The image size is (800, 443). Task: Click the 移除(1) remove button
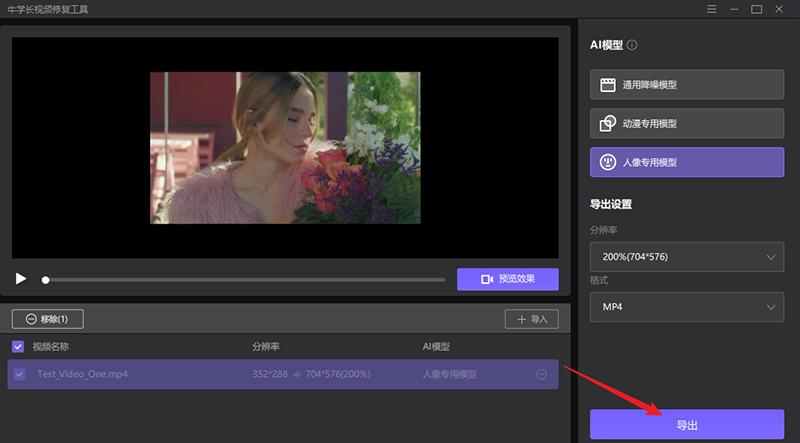[x=47, y=319]
